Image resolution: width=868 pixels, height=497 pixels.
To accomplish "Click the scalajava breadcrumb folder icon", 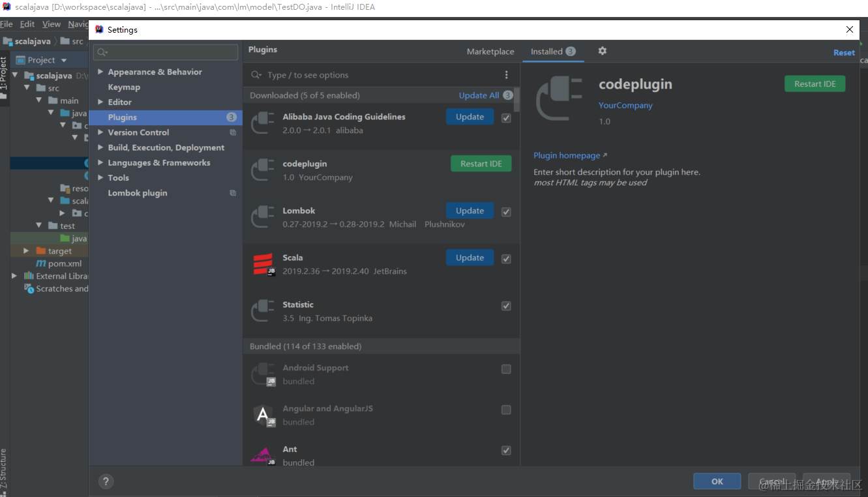I will pyautogui.click(x=8, y=41).
